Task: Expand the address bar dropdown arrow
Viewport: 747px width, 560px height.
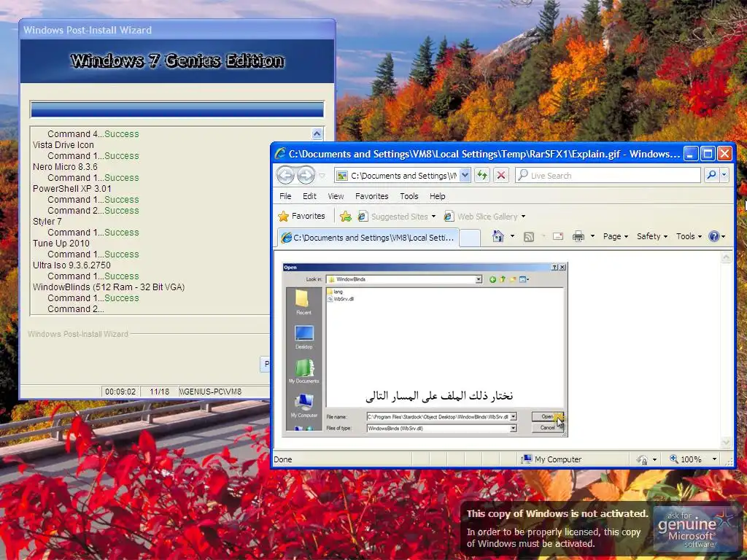Action: tap(465, 175)
